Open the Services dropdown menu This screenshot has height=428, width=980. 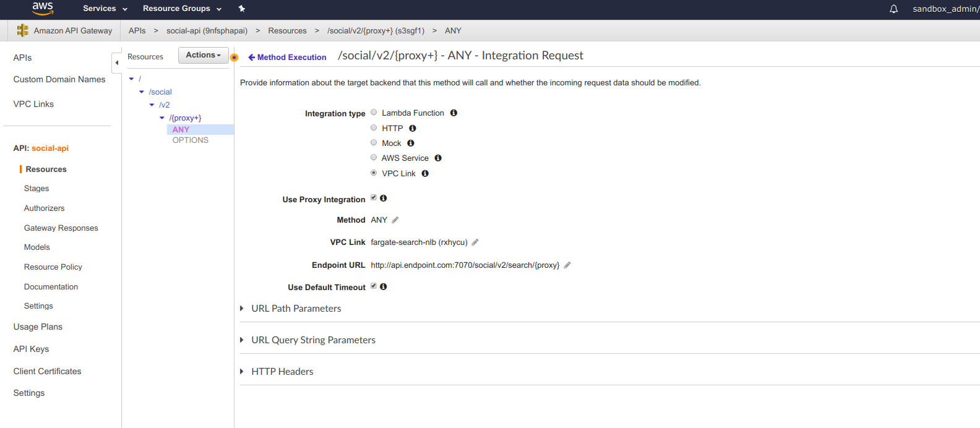click(105, 9)
